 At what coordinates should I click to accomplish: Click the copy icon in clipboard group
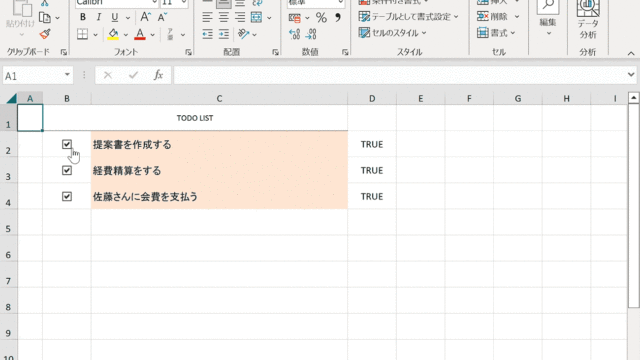tap(44, 18)
